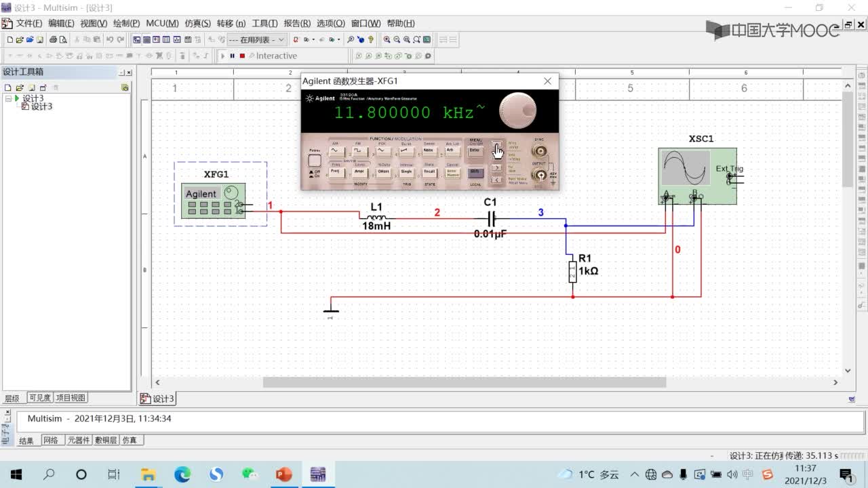Viewport: 868px width, 488px height.
Task: Switch to the 敷铜层 copper layers tab
Action: tap(105, 441)
